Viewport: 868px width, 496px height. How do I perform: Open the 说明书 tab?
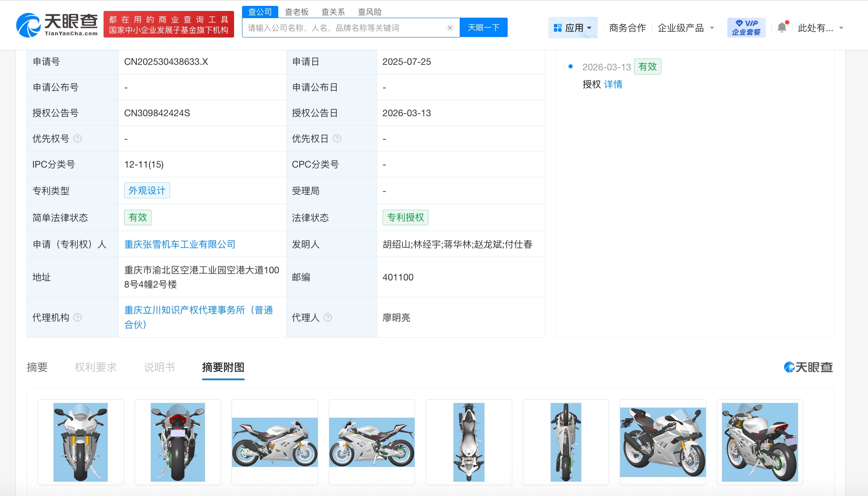tap(159, 367)
